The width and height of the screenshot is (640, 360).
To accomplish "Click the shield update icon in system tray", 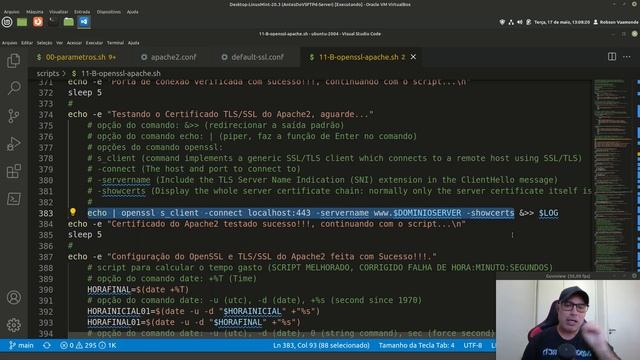I will click(502, 22).
